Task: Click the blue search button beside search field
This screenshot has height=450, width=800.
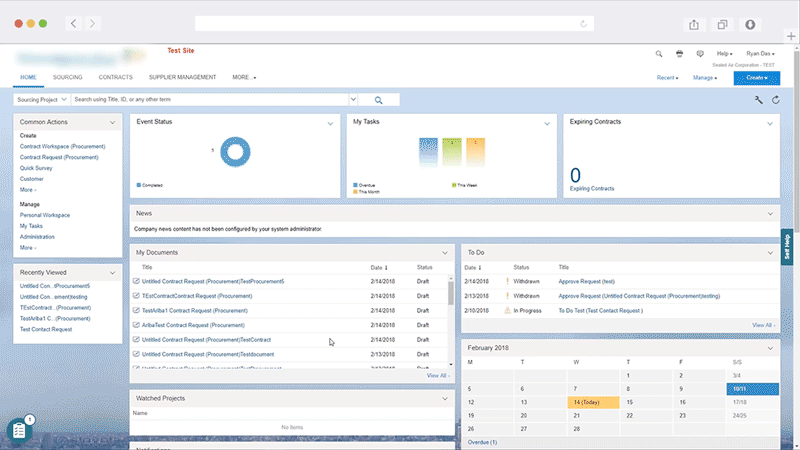Action: (x=379, y=100)
